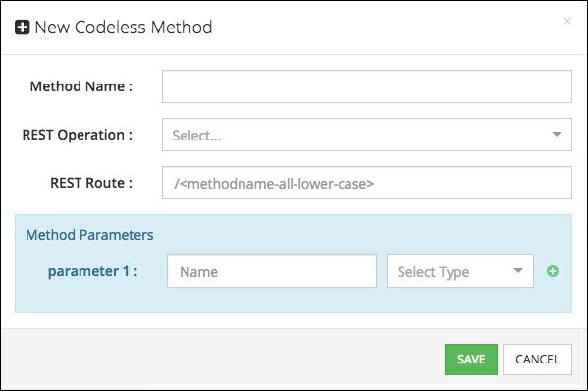Image resolution: width=588 pixels, height=391 pixels.
Task: Click the 'Method Name :' label
Action: [x=81, y=86]
